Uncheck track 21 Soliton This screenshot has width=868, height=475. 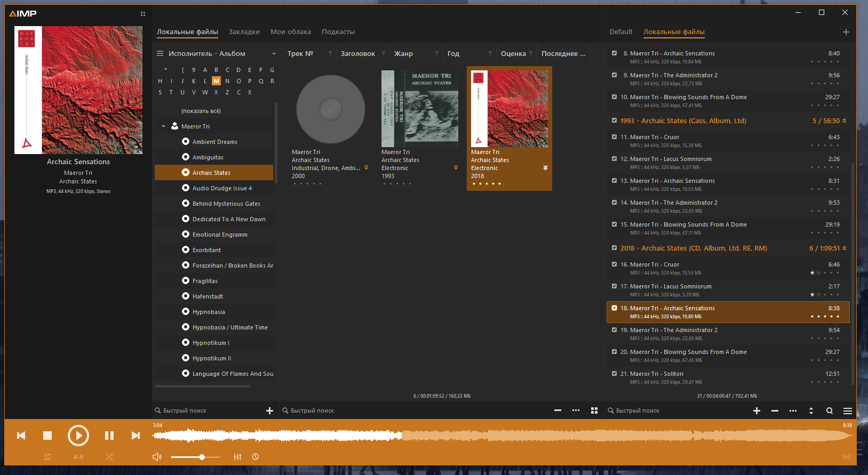615,374
